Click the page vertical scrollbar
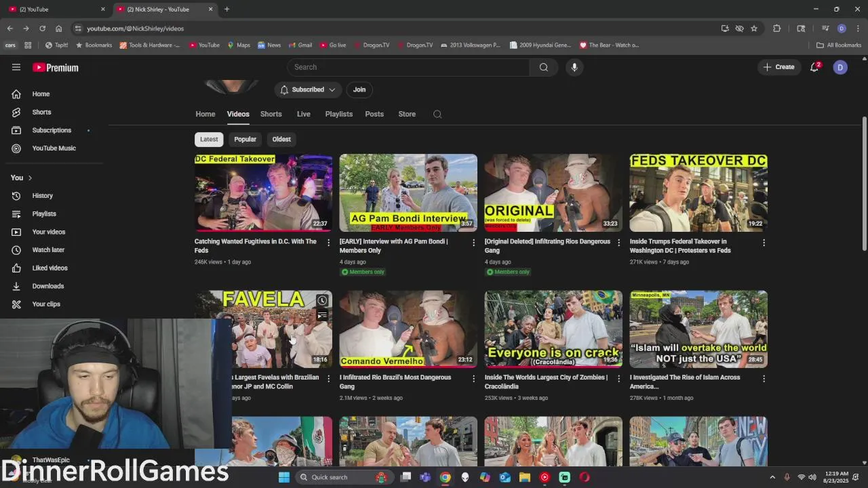 (x=864, y=183)
